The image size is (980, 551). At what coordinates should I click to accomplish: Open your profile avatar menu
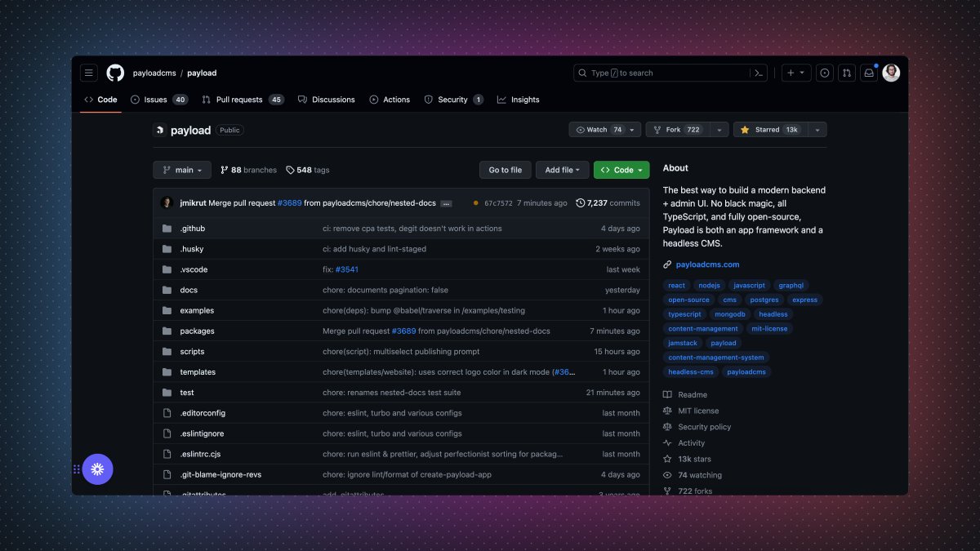tap(890, 73)
